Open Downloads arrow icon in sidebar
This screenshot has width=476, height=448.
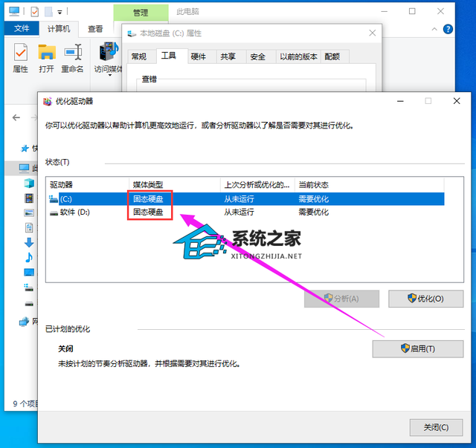click(29, 242)
